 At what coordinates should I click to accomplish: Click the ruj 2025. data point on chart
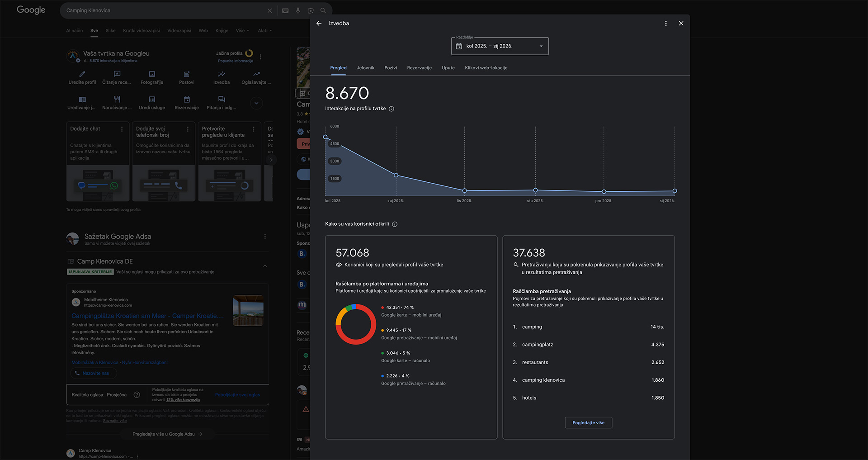pyautogui.click(x=396, y=175)
